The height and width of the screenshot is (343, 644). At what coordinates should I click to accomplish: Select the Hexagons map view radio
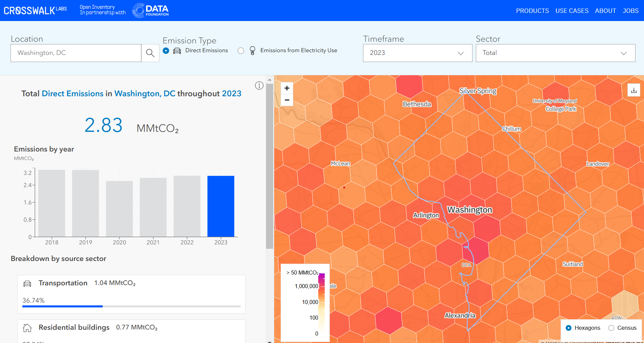(569, 328)
